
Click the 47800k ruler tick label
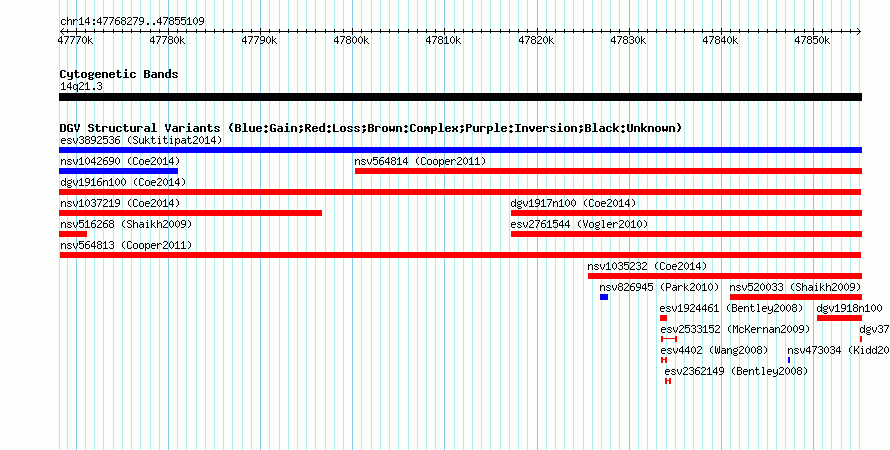tap(352, 40)
